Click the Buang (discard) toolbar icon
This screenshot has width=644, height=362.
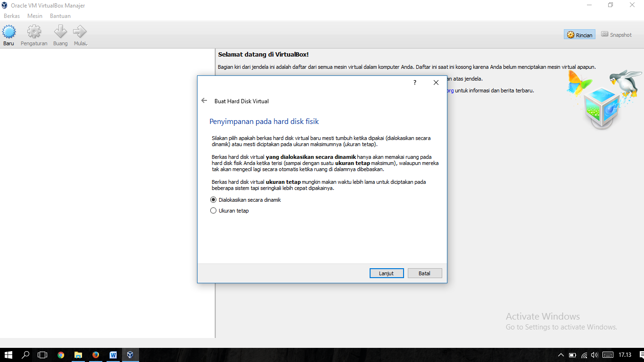click(60, 34)
